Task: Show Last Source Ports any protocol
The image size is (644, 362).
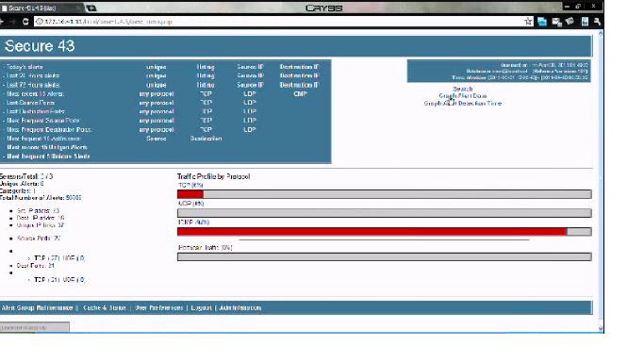Action: pos(157,103)
